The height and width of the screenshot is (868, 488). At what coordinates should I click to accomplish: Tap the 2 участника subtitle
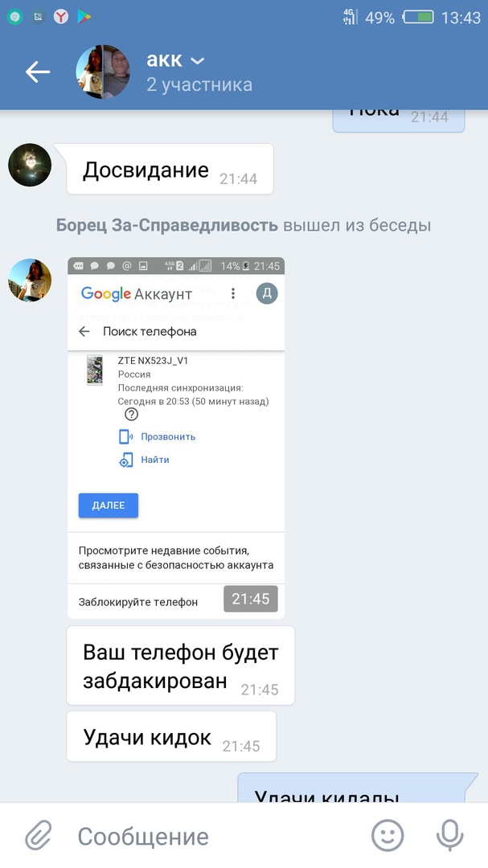199,84
